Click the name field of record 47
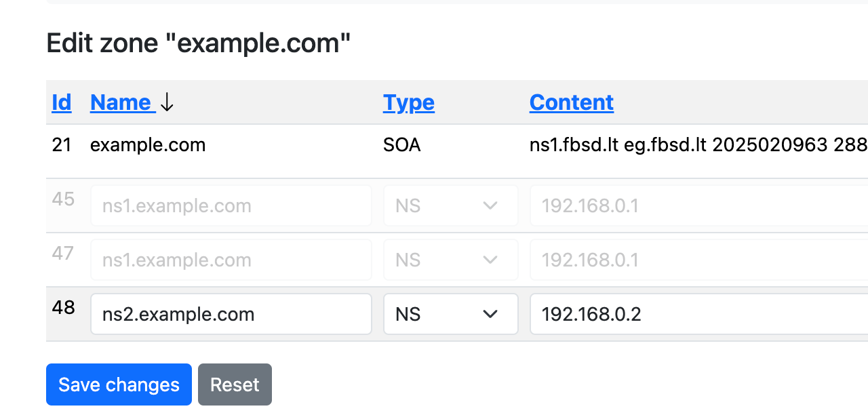Screen dimensions: 868x415 point(231,259)
